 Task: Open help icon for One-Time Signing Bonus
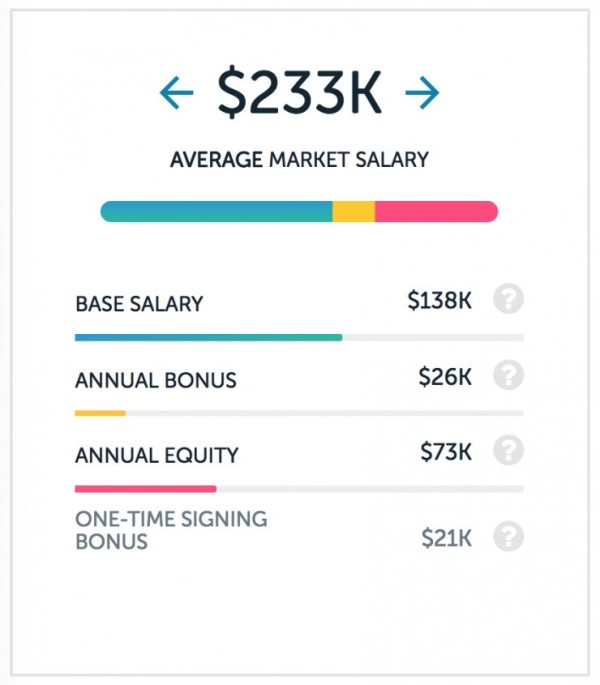tap(509, 537)
